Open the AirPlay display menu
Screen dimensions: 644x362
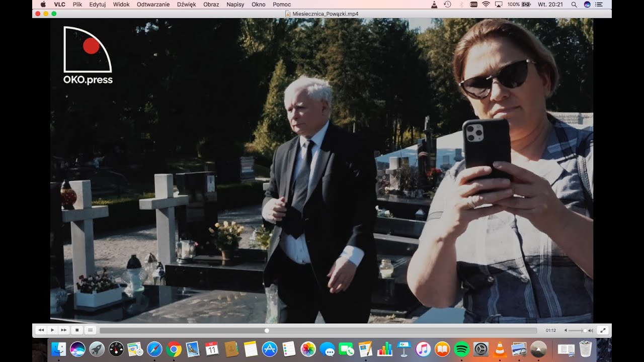tap(499, 4)
